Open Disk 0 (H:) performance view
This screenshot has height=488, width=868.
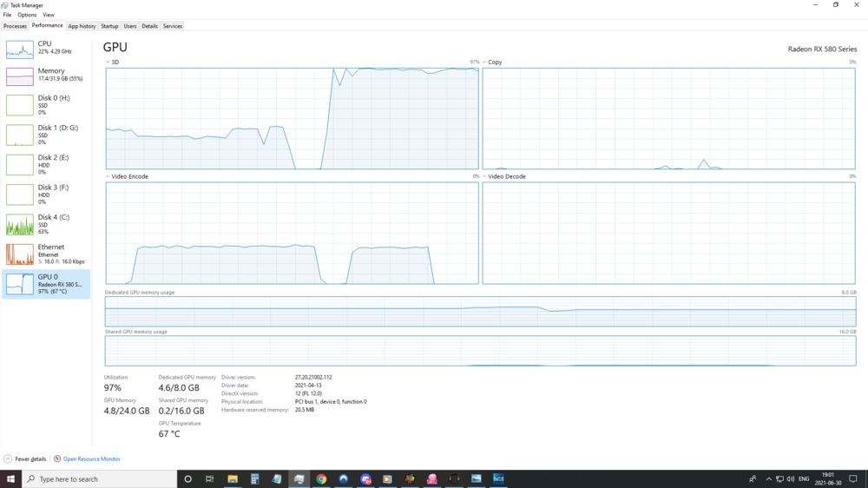point(46,105)
